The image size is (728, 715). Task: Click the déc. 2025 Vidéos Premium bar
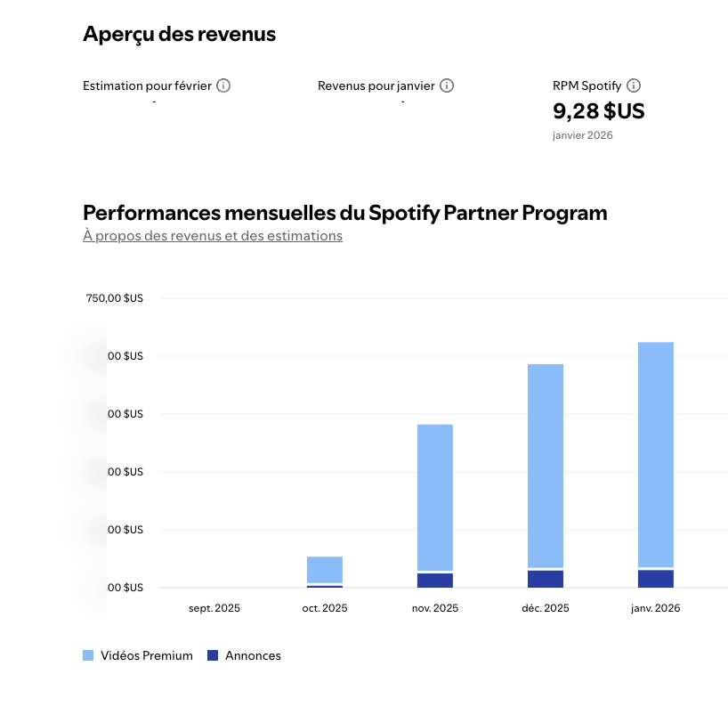pos(546,465)
